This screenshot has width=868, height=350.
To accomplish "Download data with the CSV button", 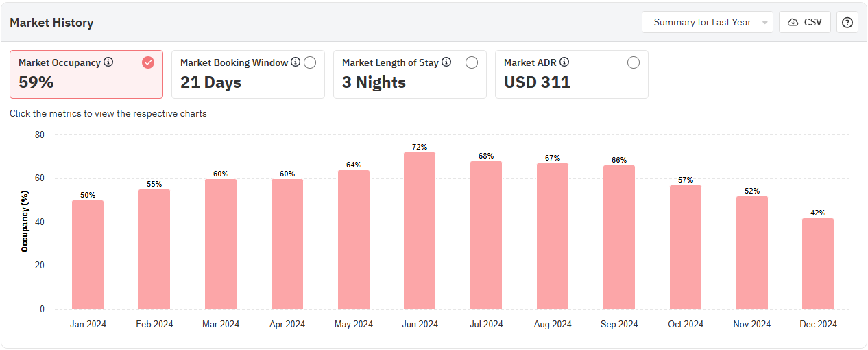I will click(805, 22).
